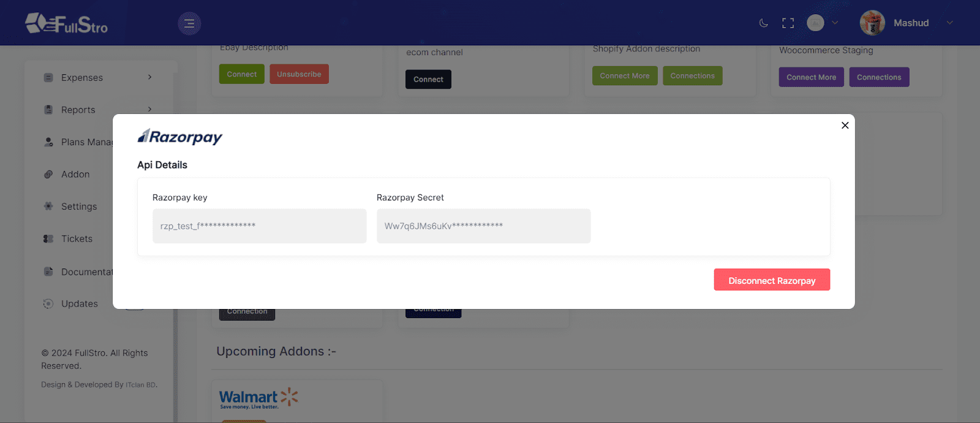The image size is (980, 423).
Task: Open Mashud user avatar
Action: click(x=872, y=23)
